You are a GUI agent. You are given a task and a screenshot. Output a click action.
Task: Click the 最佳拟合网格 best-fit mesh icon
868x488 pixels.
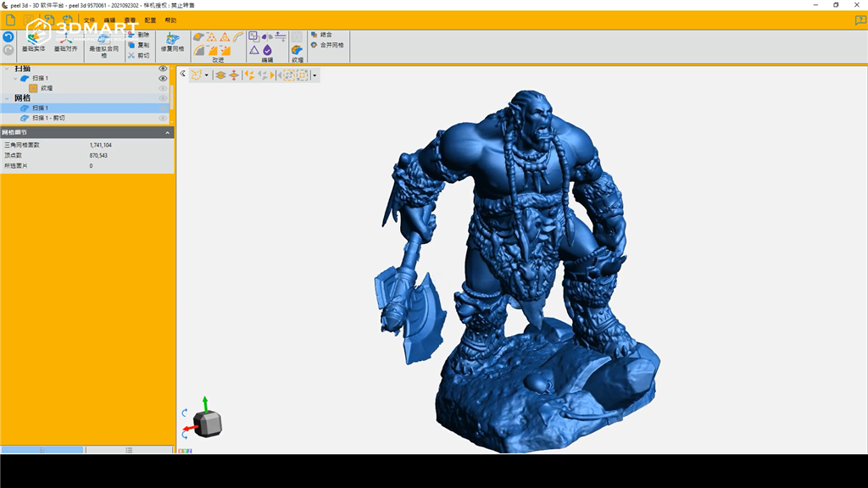[103, 39]
